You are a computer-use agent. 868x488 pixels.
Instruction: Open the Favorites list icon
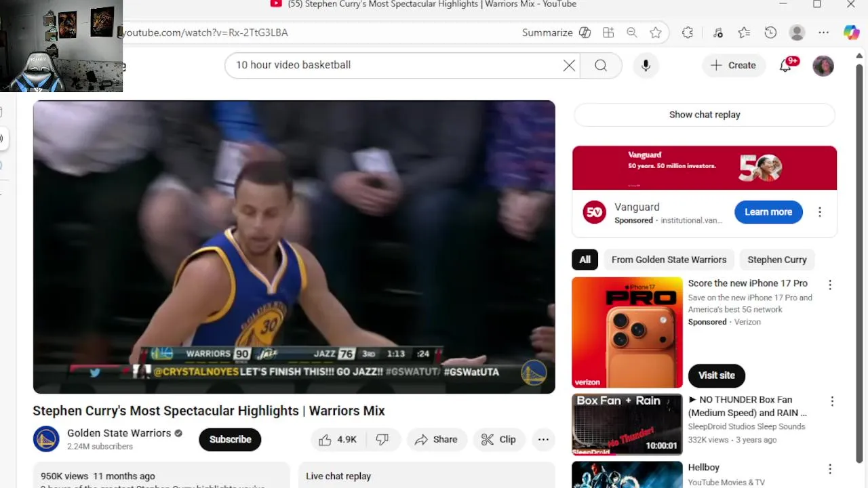pos(744,33)
